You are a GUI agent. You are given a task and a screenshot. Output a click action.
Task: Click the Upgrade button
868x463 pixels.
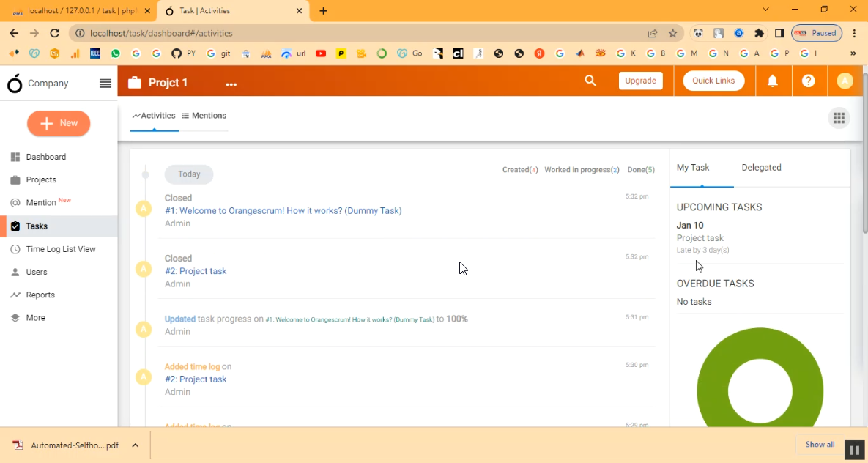(x=640, y=81)
